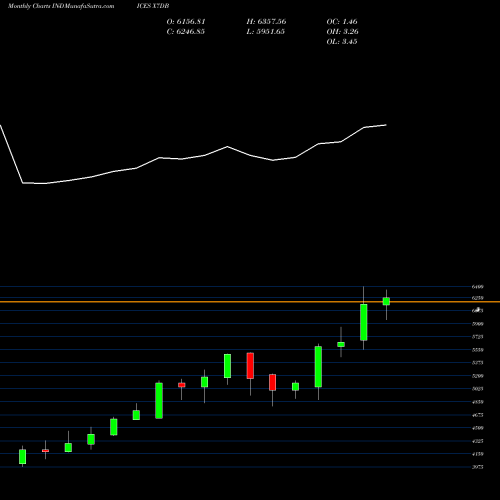
Task: Click the right end of the white line
Action: pos(386,125)
